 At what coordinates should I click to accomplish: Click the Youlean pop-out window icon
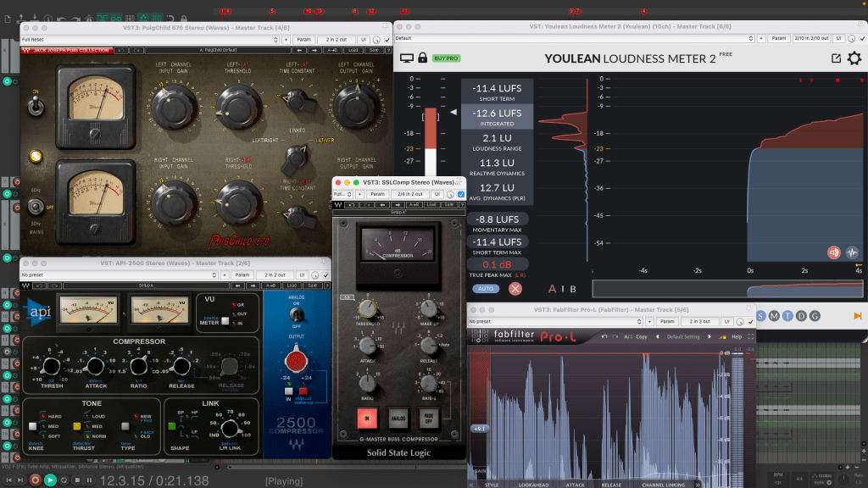coord(836,58)
